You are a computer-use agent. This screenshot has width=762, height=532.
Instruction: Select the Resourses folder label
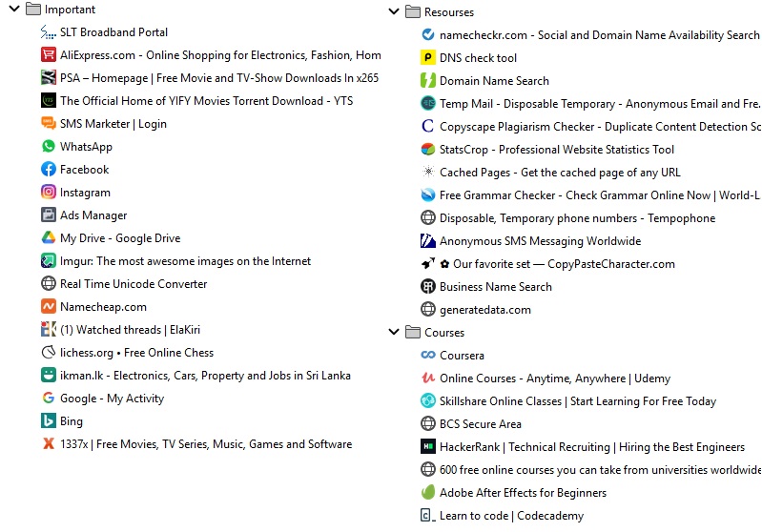449,12
